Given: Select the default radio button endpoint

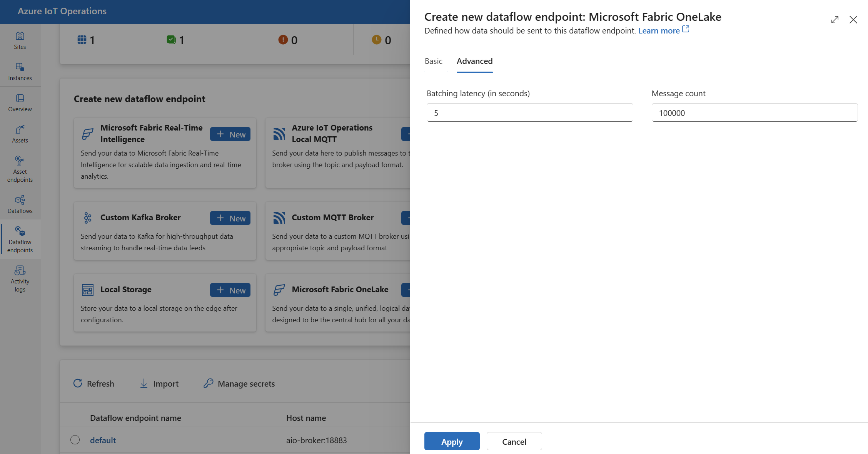Looking at the screenshot, I should coord(74,440).
